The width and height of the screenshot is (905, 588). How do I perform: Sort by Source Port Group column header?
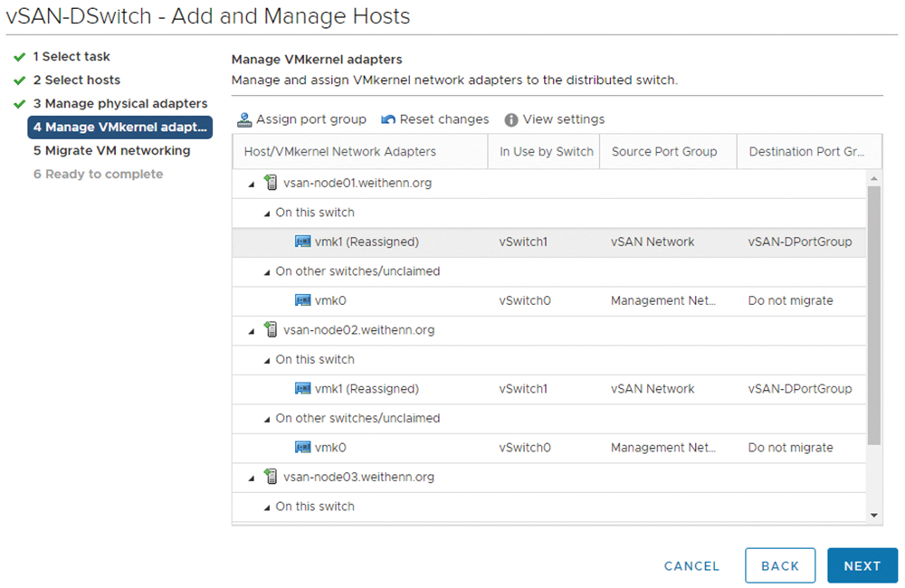click(x=664, y=152)
